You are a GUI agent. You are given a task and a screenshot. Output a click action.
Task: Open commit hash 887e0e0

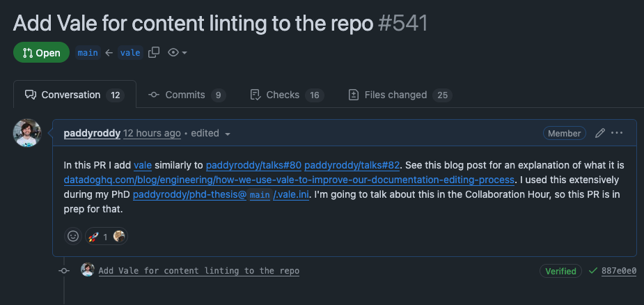pos(619,271)
